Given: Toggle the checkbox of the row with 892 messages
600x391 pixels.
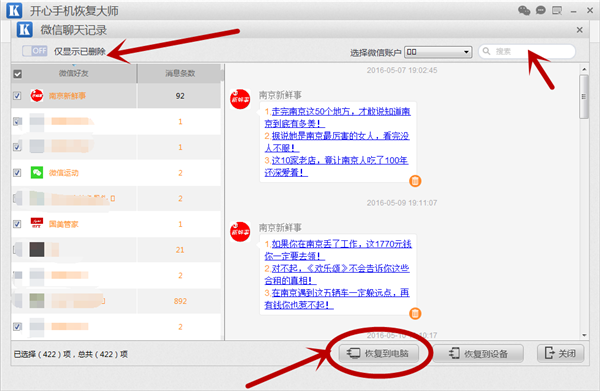Looking at the screenshot, I should pos(17,301).
